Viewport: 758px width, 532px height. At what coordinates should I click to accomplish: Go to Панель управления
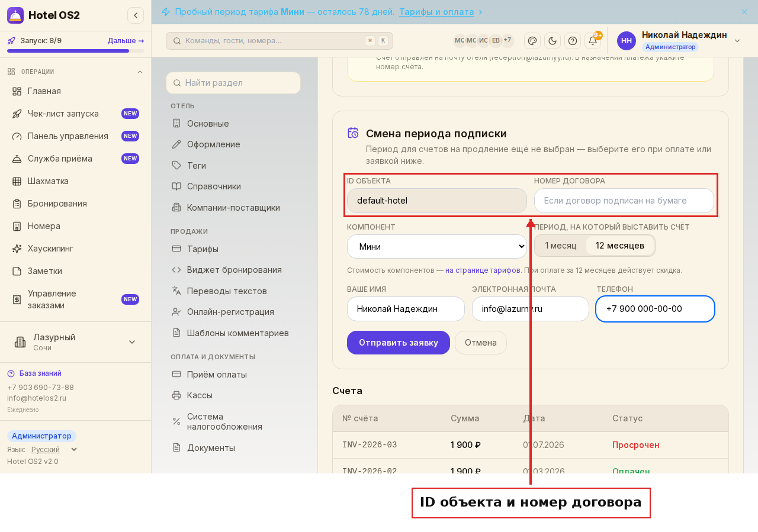point(75,136)
